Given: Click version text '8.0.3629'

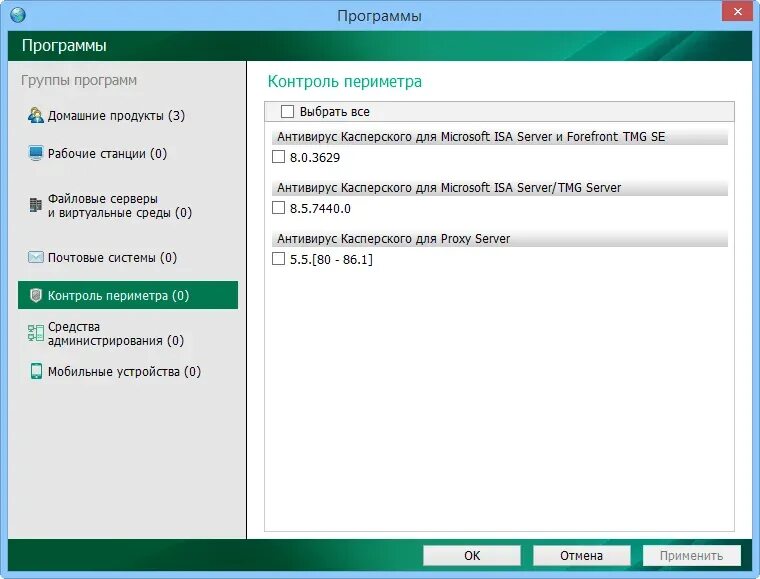Looking at the screenshot, I should coord(315,157).
